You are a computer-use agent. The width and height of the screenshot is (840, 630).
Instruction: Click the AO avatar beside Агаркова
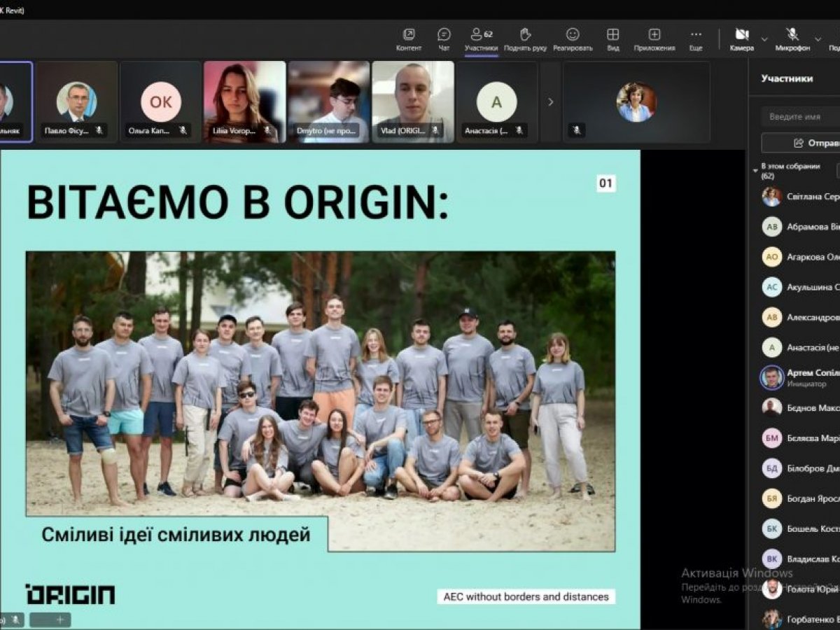(x=771, y=257)
